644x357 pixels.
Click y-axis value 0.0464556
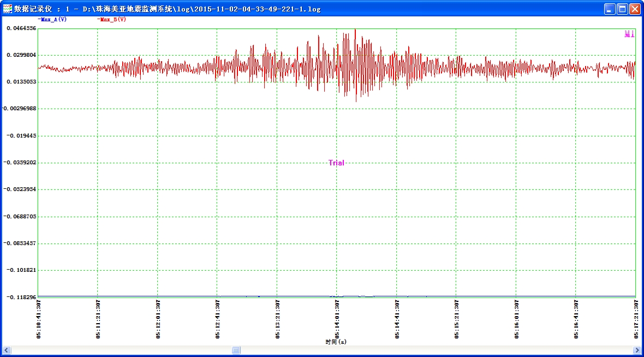[21, 28]
